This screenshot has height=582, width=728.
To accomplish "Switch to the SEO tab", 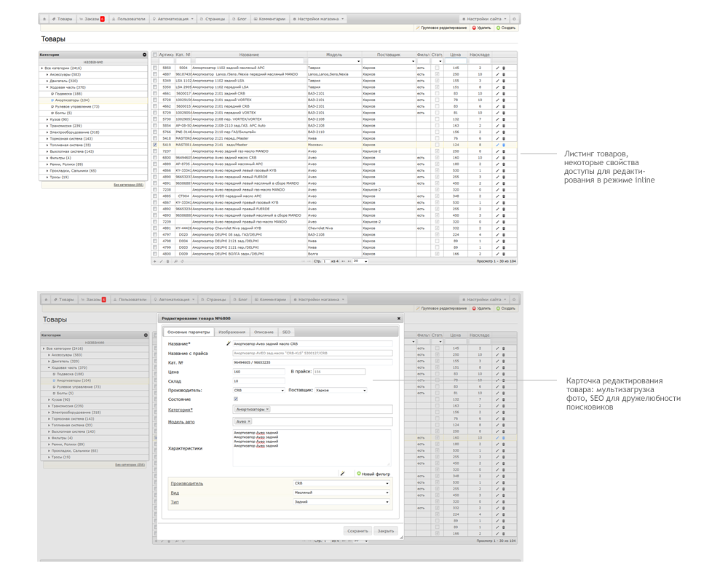I will (x=286, y=332).
